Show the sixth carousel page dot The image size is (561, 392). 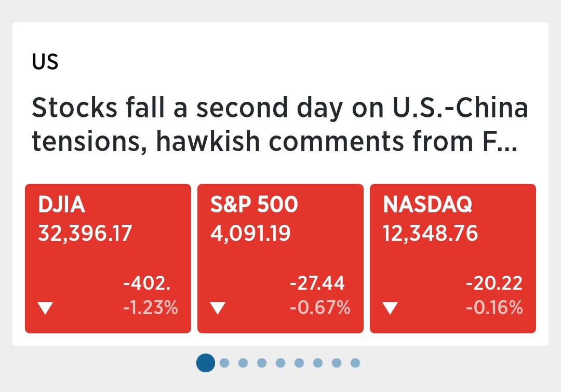[299, 362]
